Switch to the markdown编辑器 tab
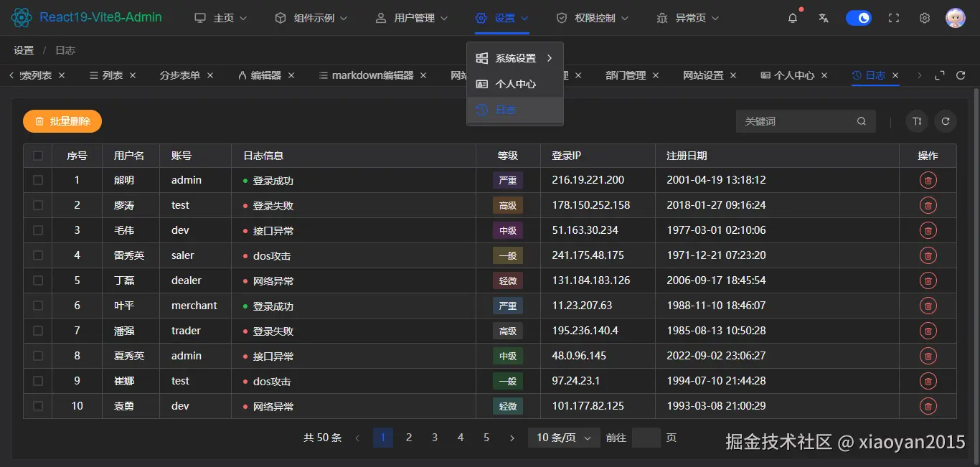Image resolution: width=980 pixels, height=467 pixels. click(x=366, y=75)
